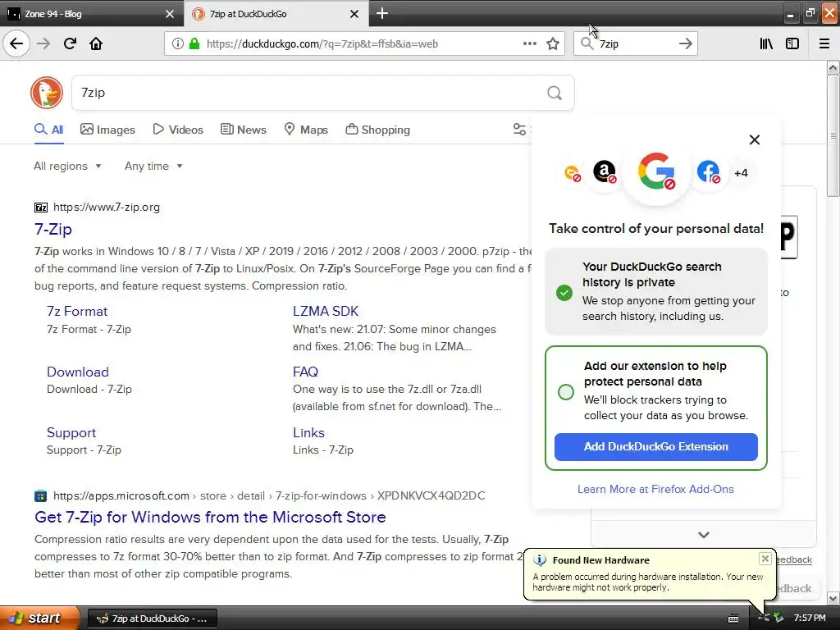Open the Shopping results tab
Screen dimensions: 840x630
[377, 130]
